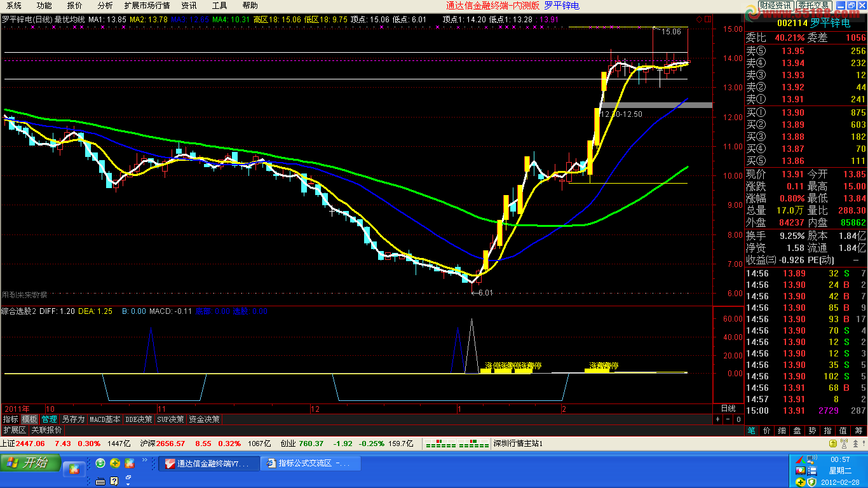Click the 管理 tab
This screenshot has width=868, height=488.
[49, 419]
